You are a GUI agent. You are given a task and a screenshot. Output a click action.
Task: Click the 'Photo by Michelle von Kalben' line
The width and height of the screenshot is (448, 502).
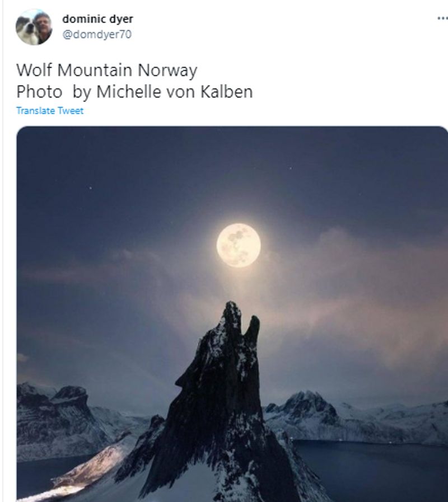[x=134, y=92]
